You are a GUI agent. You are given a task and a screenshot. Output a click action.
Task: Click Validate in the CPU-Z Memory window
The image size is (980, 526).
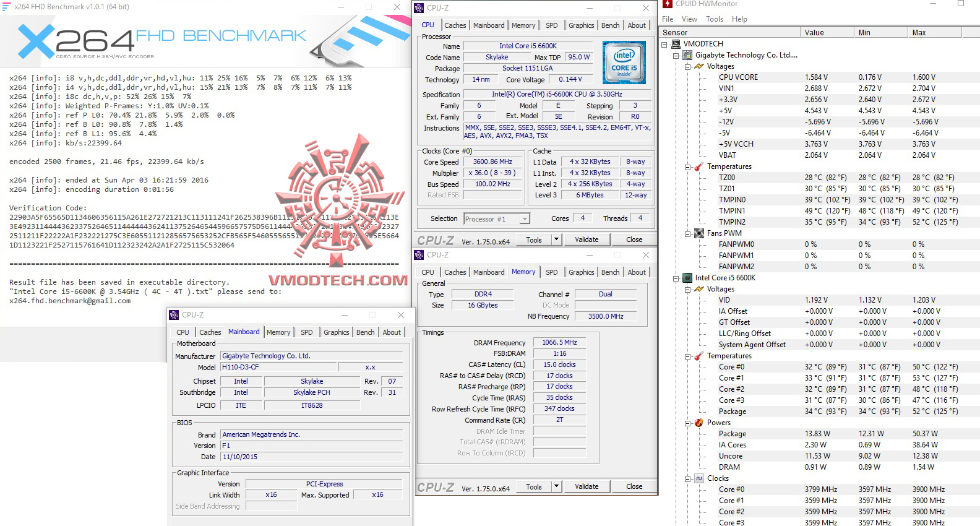coord(587,486)
